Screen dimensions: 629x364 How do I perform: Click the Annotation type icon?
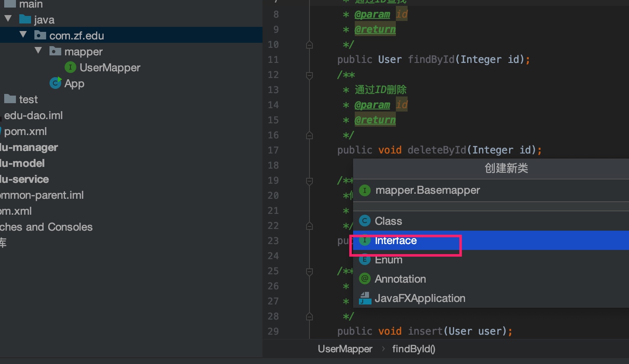(x=365, y=279)
